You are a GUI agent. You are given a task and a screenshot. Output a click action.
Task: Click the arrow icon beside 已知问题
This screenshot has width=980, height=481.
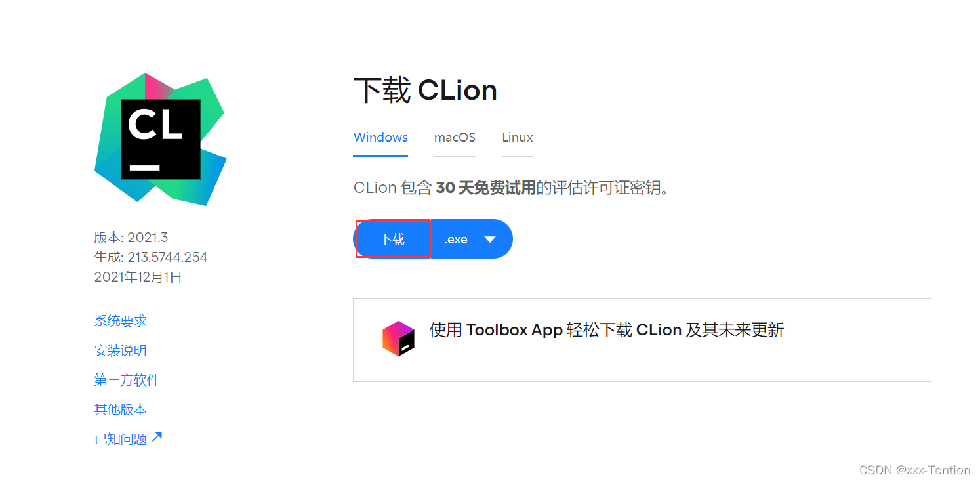pos(157,438)
